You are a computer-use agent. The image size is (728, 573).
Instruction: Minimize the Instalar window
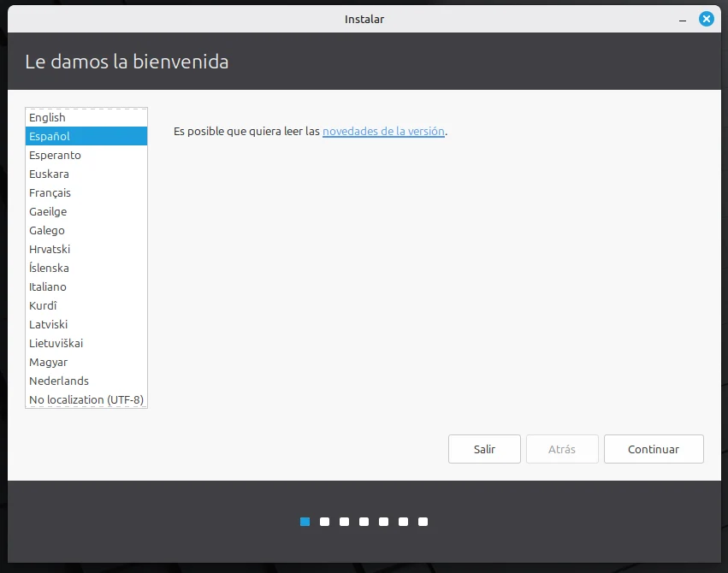coord(684,19)
